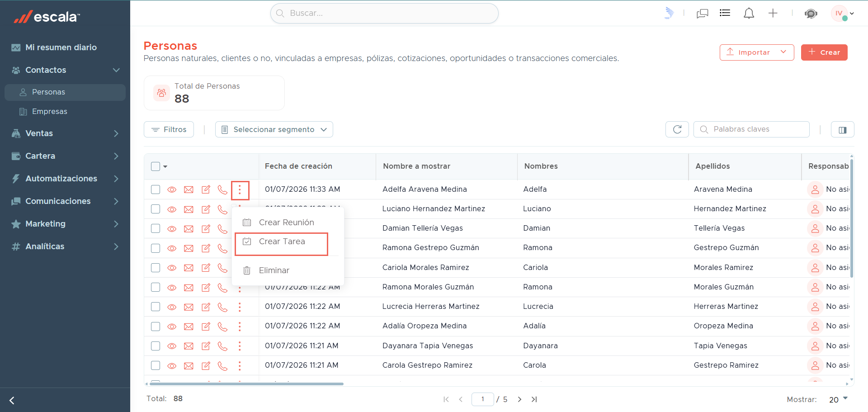
Task: Edit the Ramona Morales Guzmán record
Action: (206, 287)
